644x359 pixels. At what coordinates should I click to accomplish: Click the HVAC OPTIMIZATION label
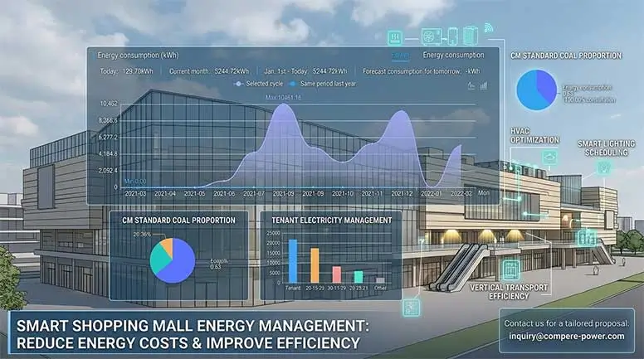point(534,135)
